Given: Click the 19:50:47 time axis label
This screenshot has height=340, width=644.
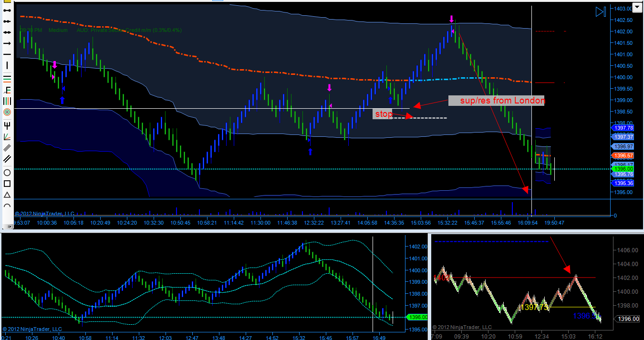Looking at the screenshot, I should 554,223.
